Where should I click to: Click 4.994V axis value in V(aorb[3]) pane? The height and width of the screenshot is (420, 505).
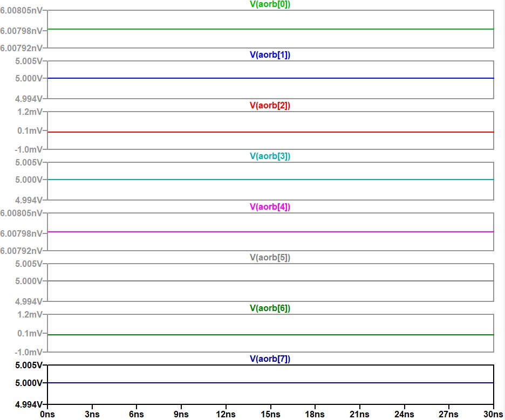pos(29,200)
